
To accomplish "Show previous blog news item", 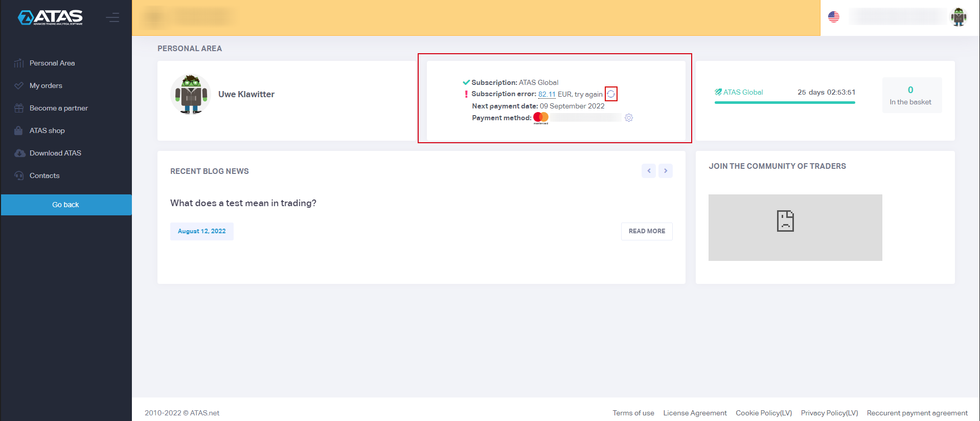I will tap(649, 171).
